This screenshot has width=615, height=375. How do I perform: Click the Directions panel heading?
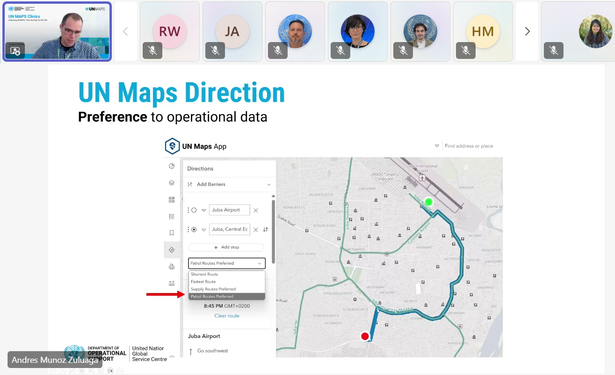[x=200, y=169]
